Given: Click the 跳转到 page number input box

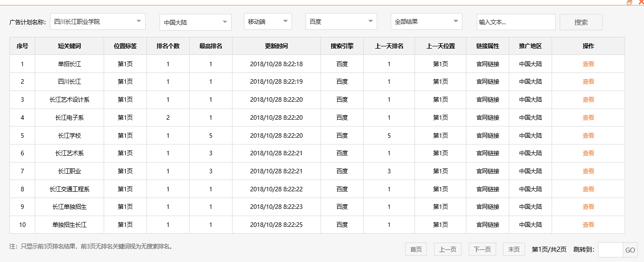Looking at the screenshot, I should [611, 250].
